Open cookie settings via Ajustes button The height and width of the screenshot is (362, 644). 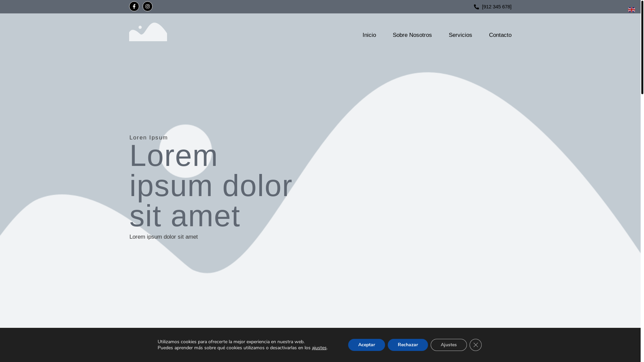click(449, 345)
